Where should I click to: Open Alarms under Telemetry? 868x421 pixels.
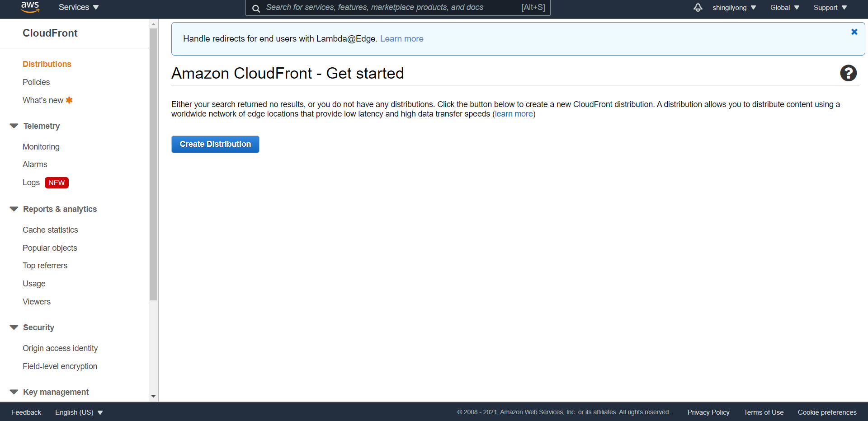point(35,164)
